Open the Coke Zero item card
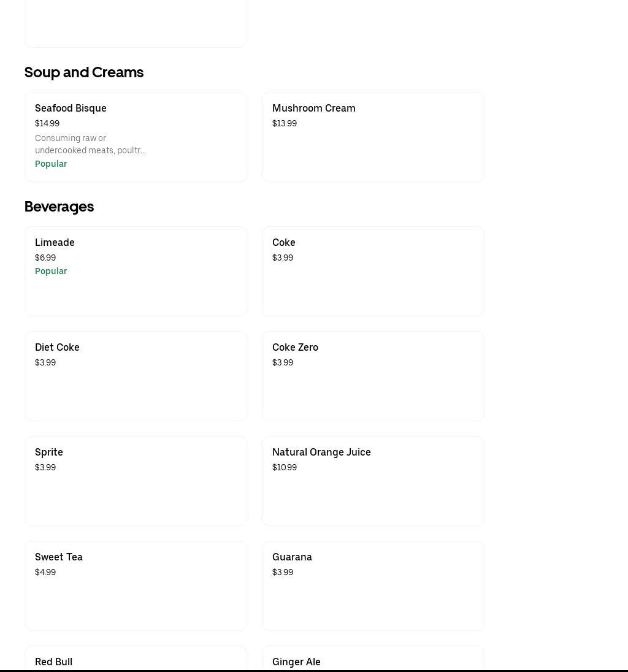 [373, 376]
